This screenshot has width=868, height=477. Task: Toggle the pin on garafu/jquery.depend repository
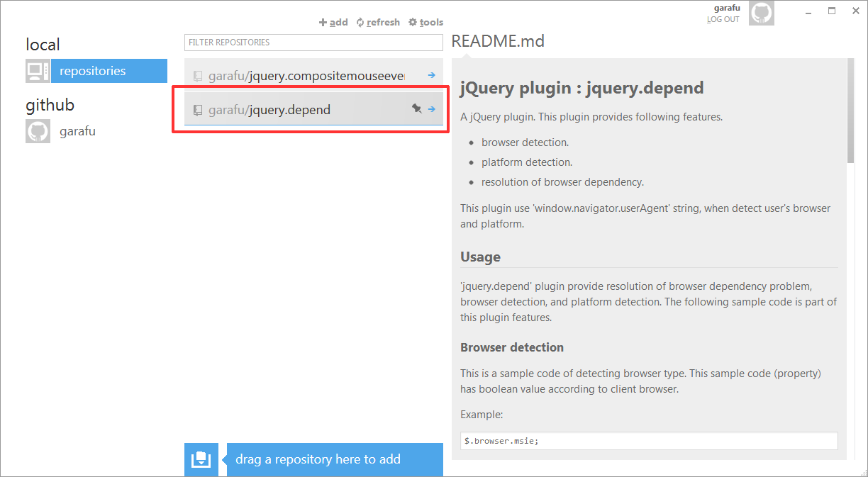417,109
